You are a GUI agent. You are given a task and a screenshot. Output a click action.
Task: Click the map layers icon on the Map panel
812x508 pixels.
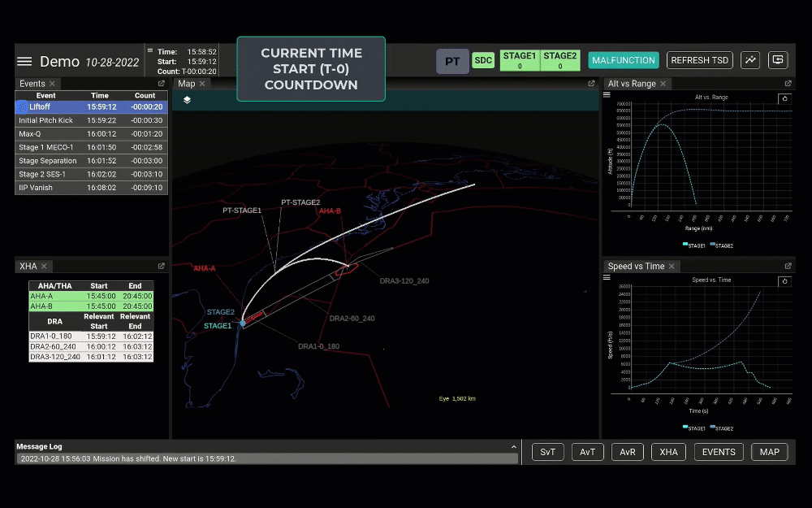click(187, 99)
